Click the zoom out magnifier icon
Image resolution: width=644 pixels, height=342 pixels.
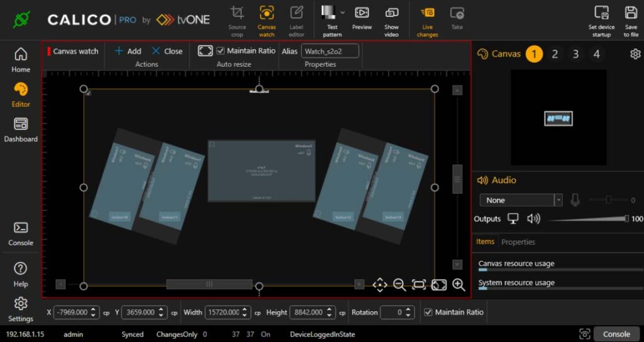[x=399, y=285]
